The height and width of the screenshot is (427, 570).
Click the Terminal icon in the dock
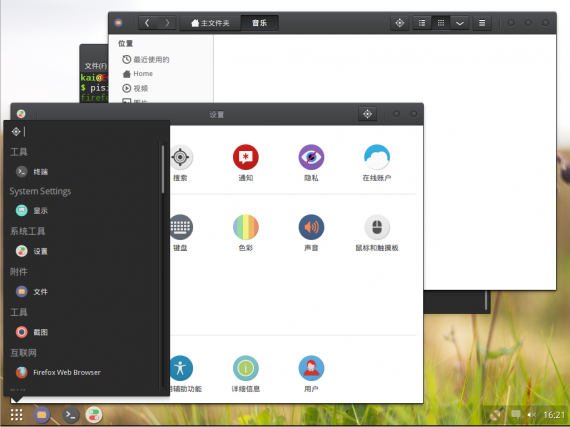pos(71,415)
